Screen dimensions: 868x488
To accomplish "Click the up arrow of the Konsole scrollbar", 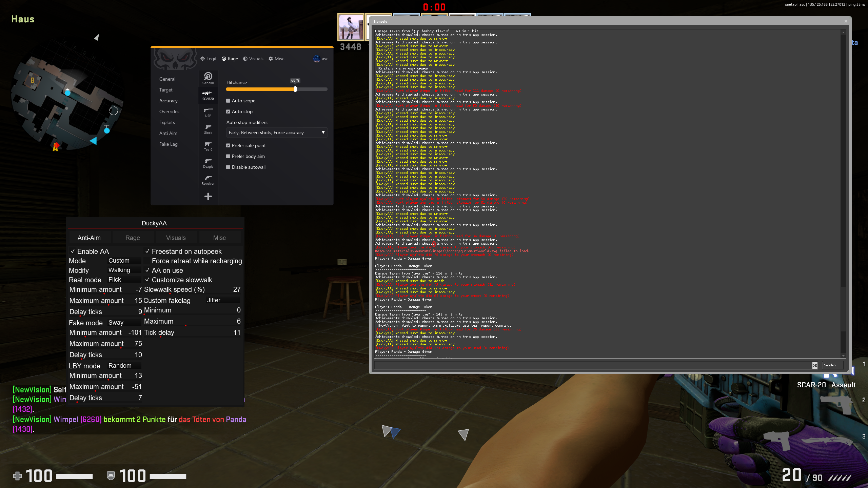I will point(843,33).
